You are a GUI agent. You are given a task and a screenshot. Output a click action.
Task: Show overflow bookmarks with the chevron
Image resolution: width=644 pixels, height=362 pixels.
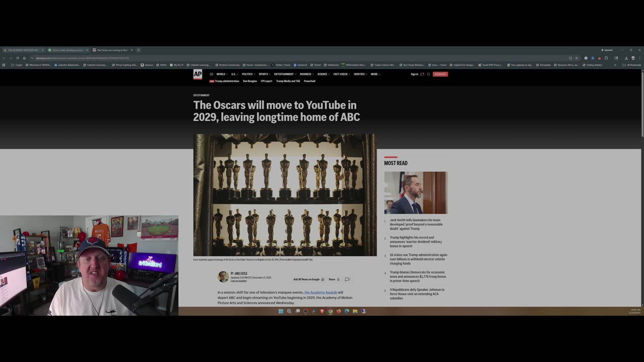point(615,65)
